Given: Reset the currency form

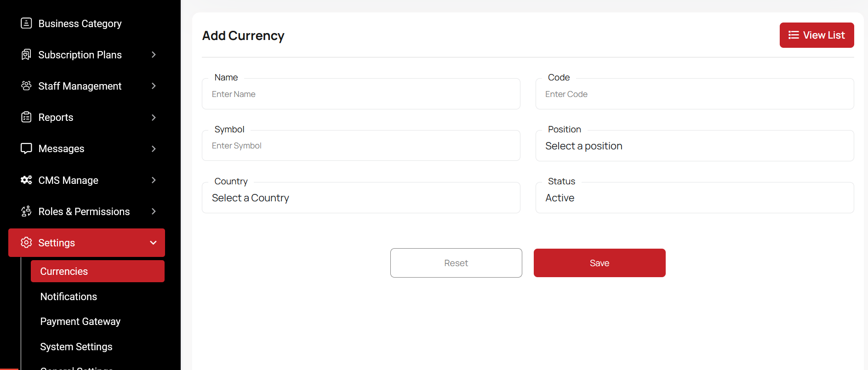Looking at the screenshot, I should point(456,263).
